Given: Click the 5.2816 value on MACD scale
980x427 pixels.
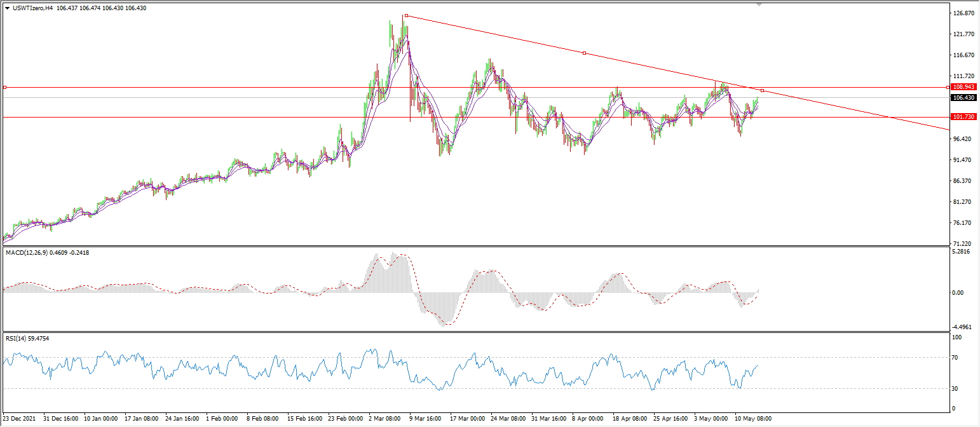Looking at the screenshot, I should (x=962, y=252).
